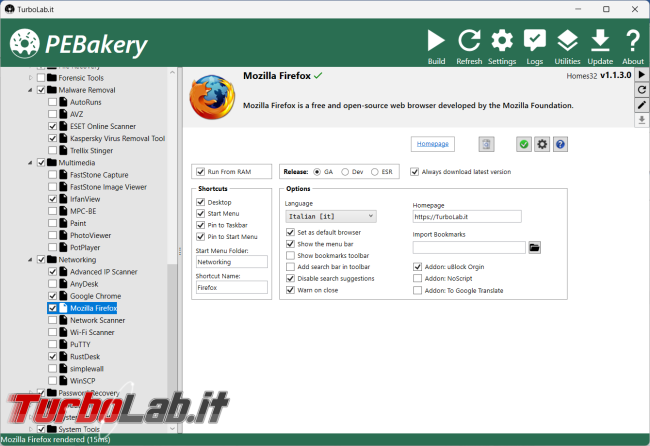Open the Language dropdown Italian [it]
The height and width of the screenshot is (446, 650).
331,216
